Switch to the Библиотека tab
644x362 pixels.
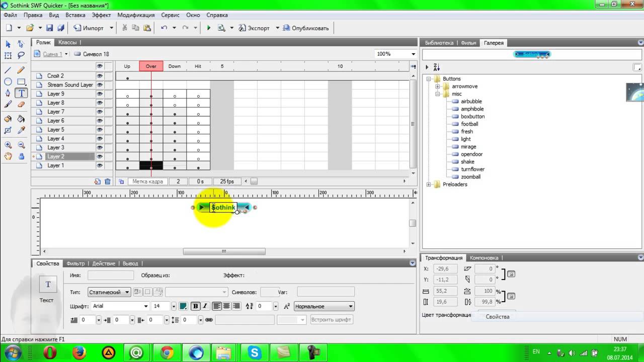coord(439,43)
